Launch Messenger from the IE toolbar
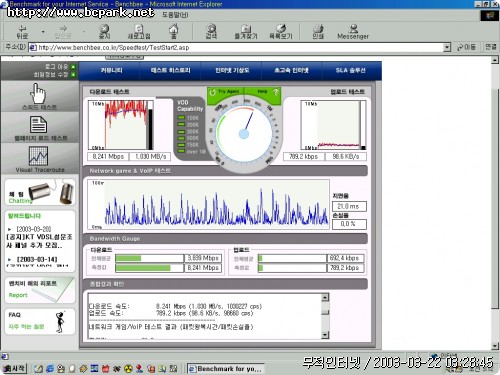500x375 pixels. pyautogui.click(x=353, y=32)
